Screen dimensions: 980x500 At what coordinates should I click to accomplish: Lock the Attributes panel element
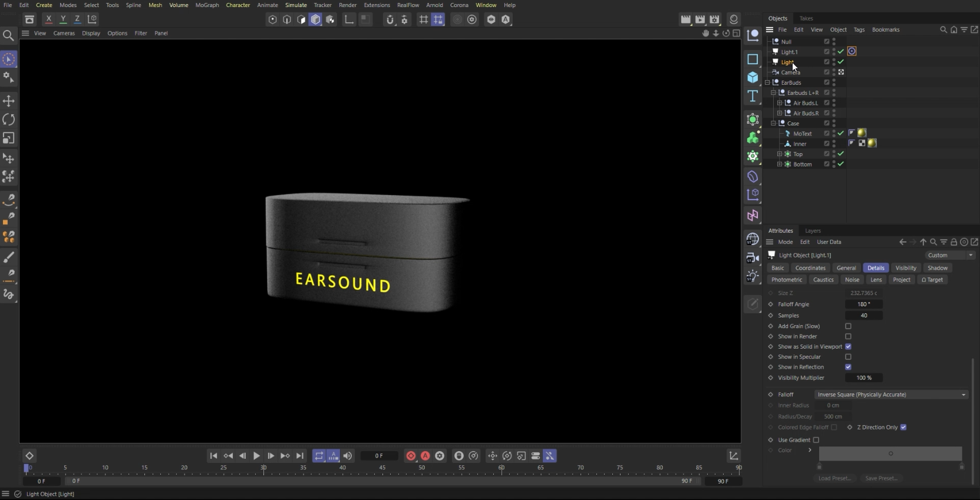tap(953, 242)
